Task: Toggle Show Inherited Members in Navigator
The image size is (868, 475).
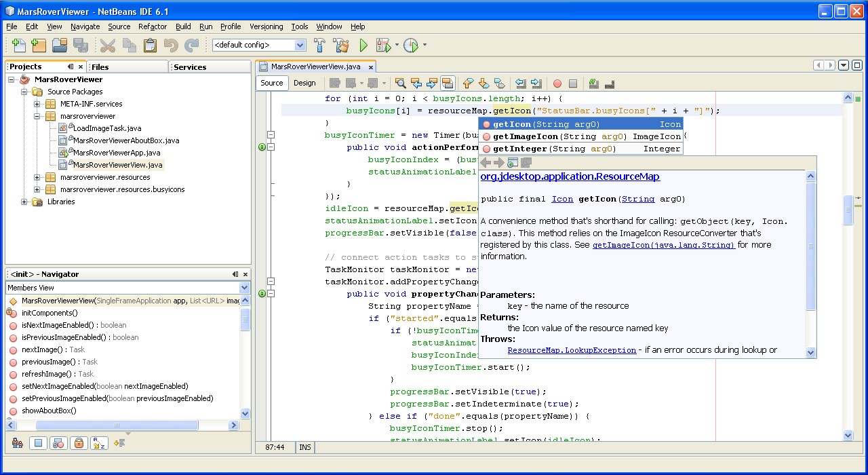Action: coord(18,443)
